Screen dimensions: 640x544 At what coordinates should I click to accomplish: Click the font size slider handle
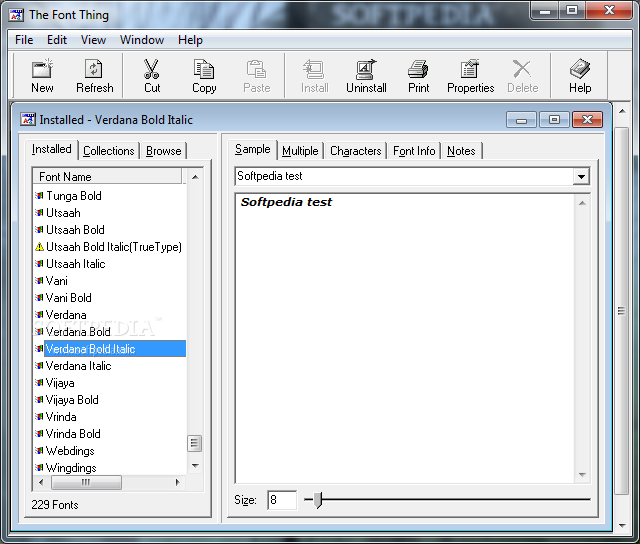pyautogui.click(x=319, y=500)
